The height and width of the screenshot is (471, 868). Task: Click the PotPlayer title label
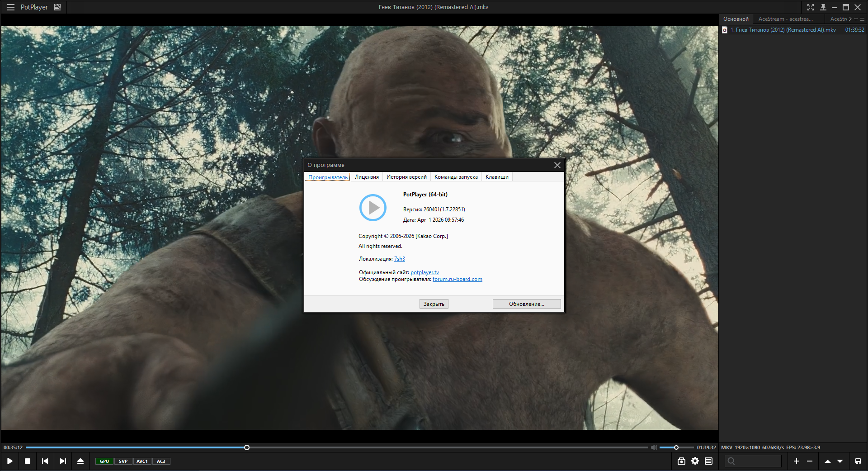tap(34, 7)
